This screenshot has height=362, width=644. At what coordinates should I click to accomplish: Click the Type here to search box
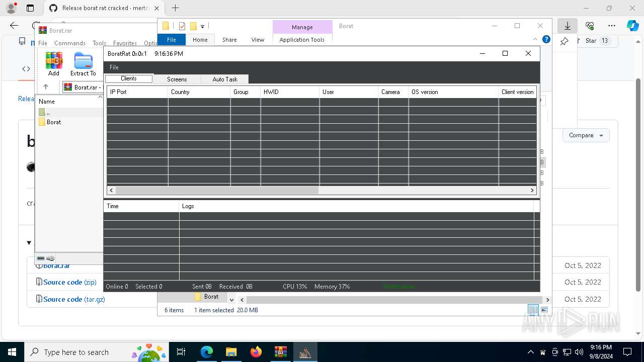click(x=96, y=352)
